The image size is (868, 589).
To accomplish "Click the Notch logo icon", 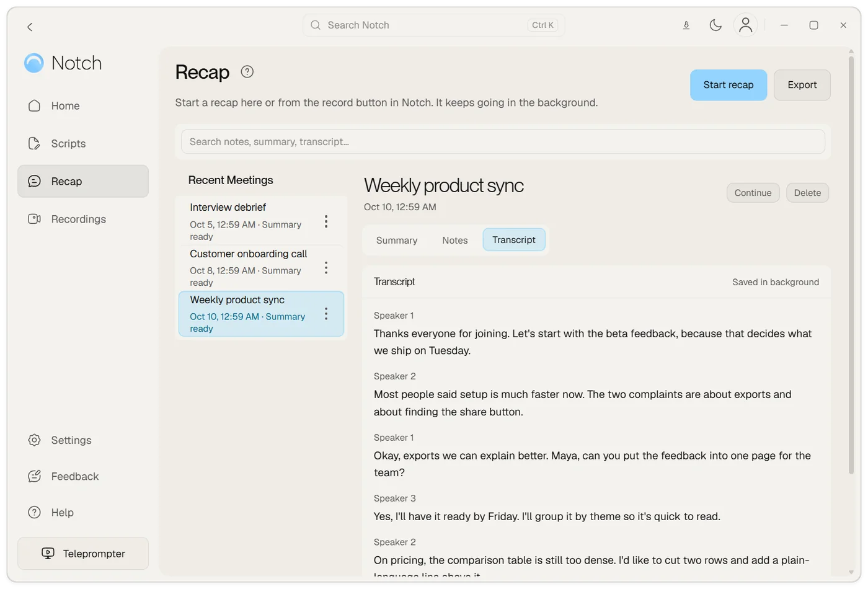I will [x=34, y=63].
